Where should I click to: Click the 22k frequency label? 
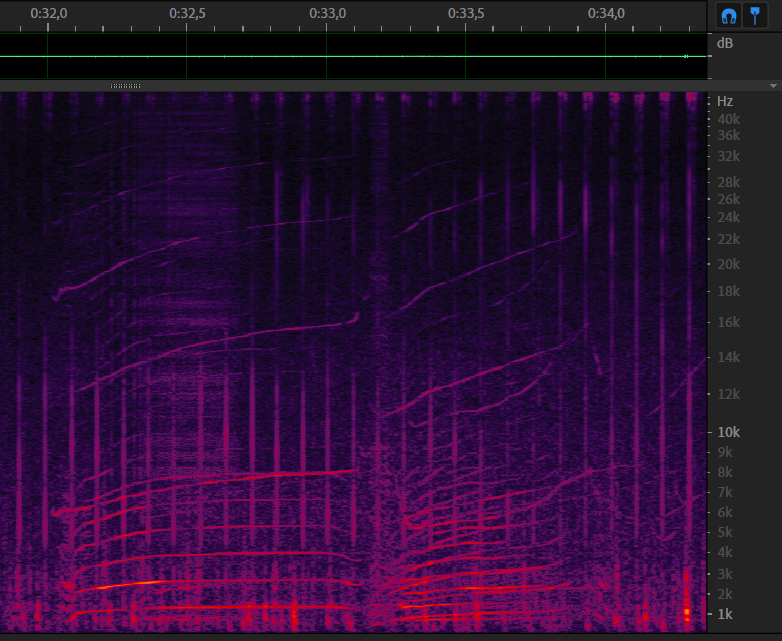[x=729, y=239]
